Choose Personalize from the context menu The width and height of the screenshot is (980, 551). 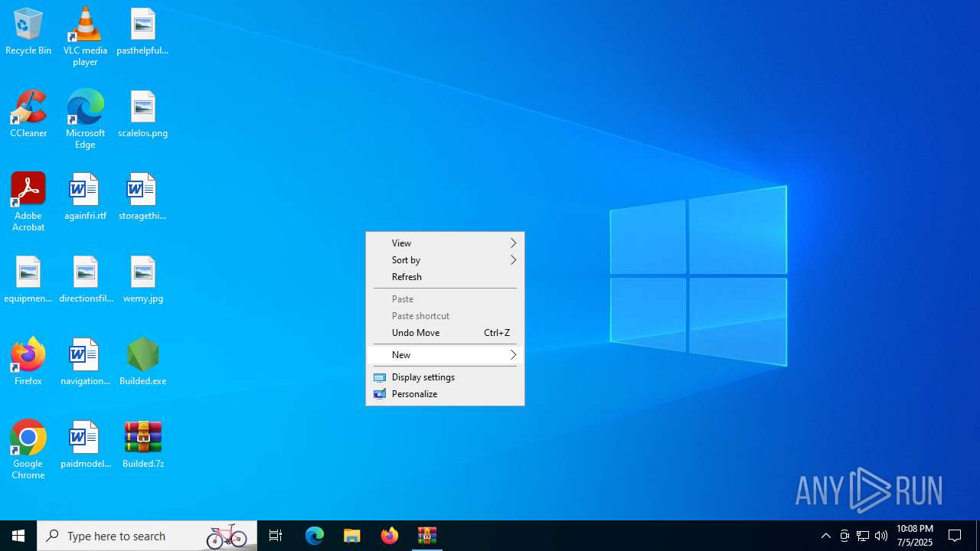point(445,394)
